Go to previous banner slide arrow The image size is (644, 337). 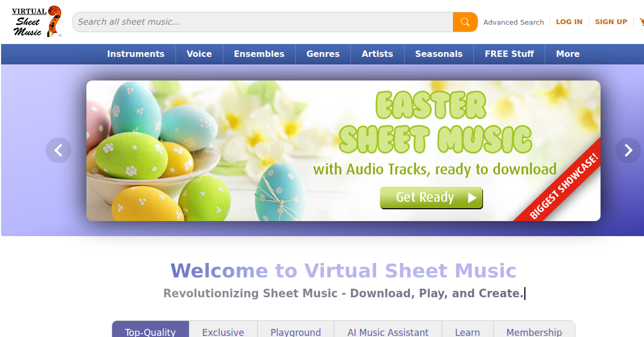point(58,150)
